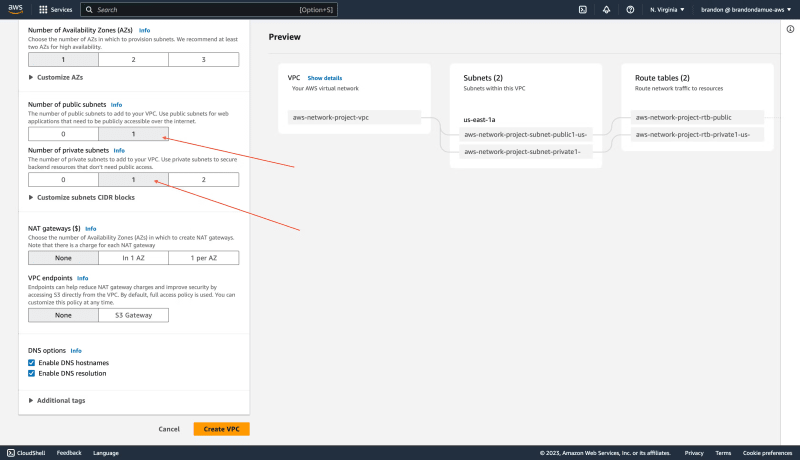Select 1 Availability Zone
This screenshot has height=460, width=800.
63,60
